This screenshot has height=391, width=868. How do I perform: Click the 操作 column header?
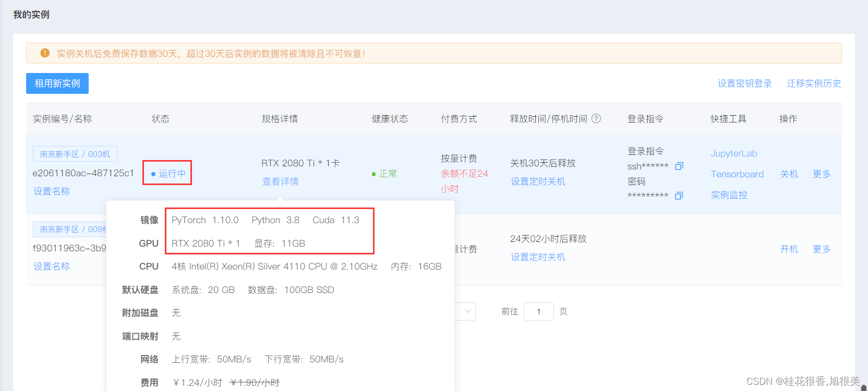point(788,119)
